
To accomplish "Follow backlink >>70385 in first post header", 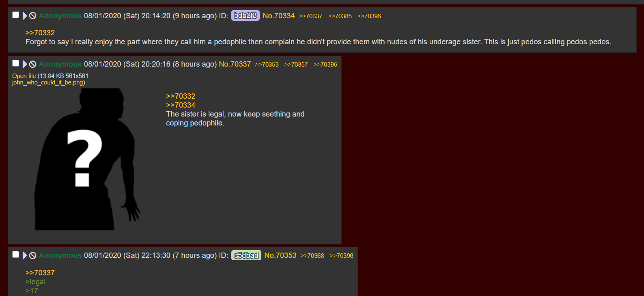I will pyautogui.click(x=340, y=16).
